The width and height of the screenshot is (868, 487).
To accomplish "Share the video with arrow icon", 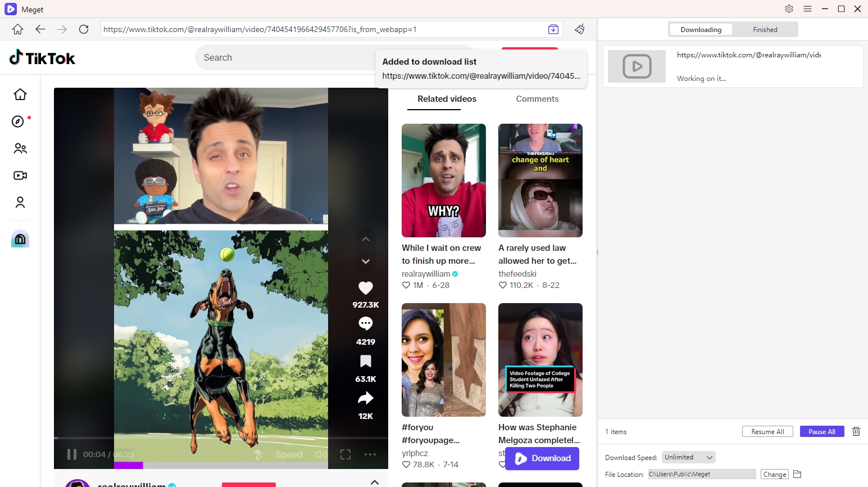I will (x=366, y=398).
